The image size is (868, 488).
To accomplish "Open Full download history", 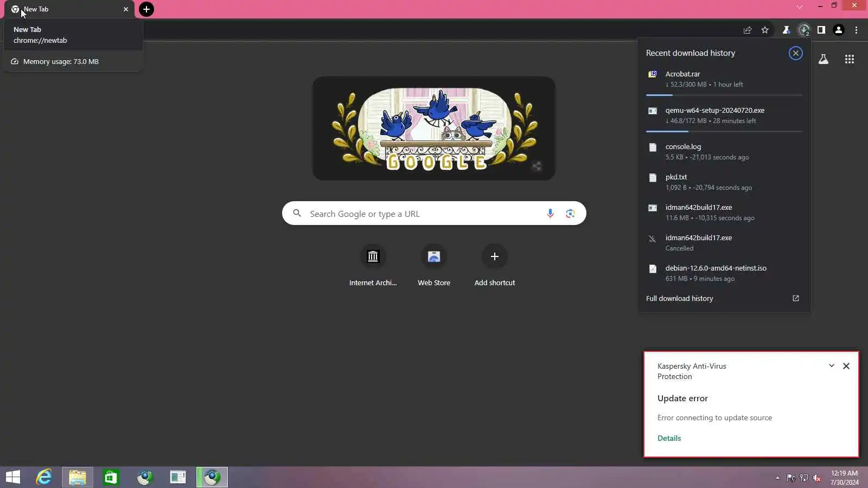I will 723,299.
